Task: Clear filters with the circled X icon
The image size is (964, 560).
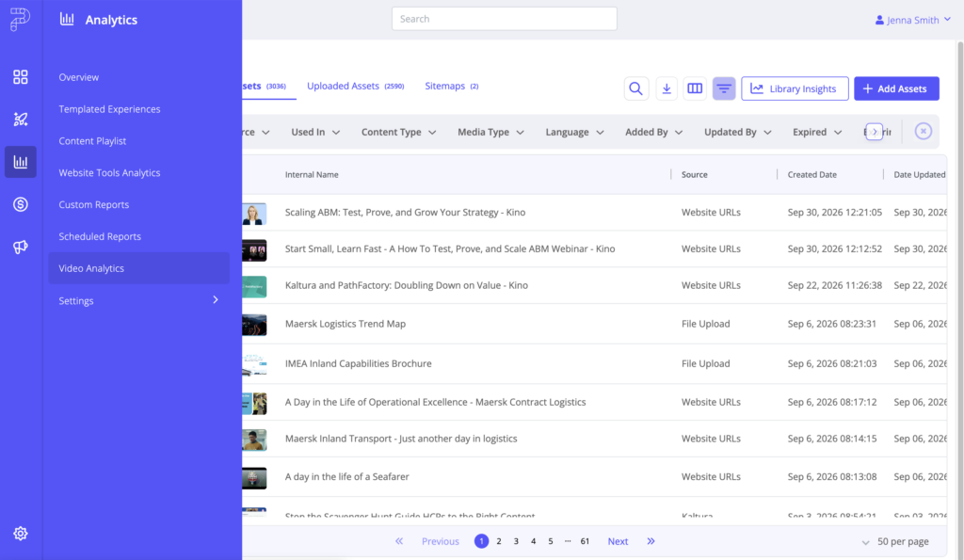Action: coord(923,131)
